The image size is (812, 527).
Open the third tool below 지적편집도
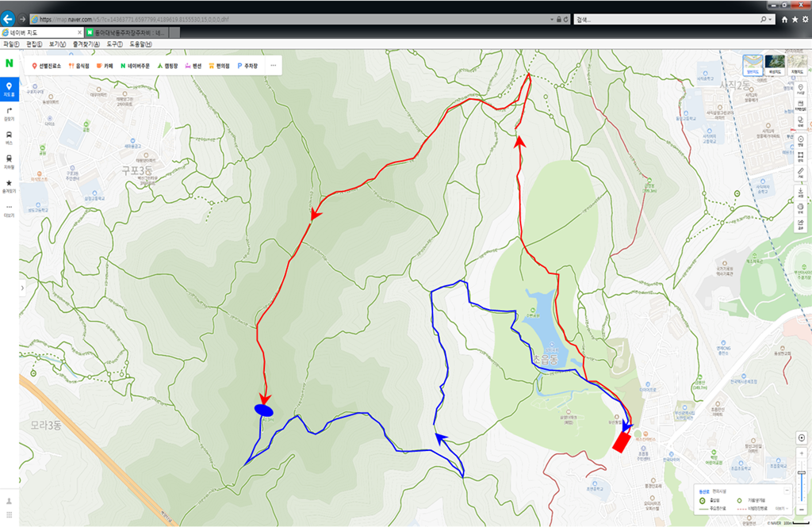point(801,122)
